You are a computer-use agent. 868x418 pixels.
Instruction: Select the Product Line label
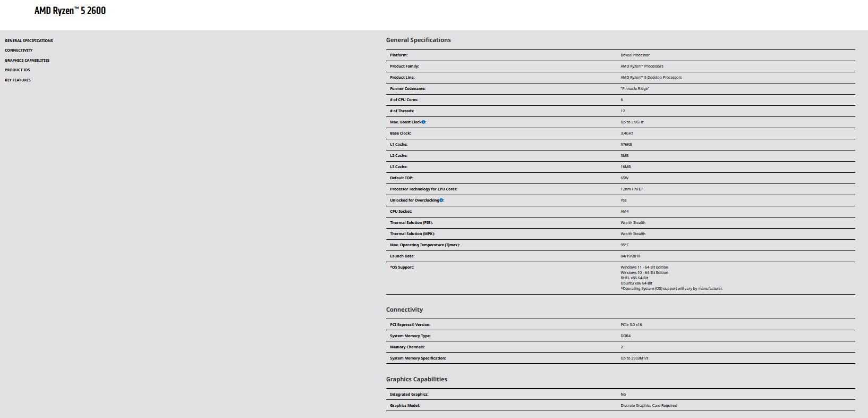point(402,77)
